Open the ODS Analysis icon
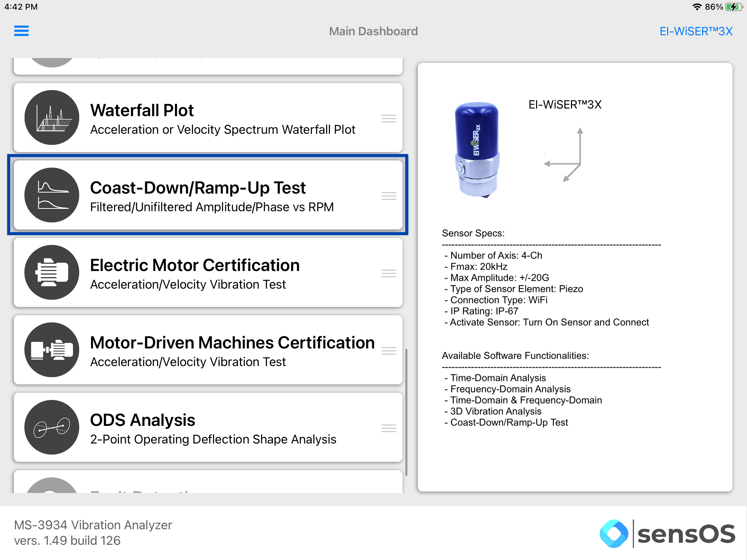 (52, 427)
